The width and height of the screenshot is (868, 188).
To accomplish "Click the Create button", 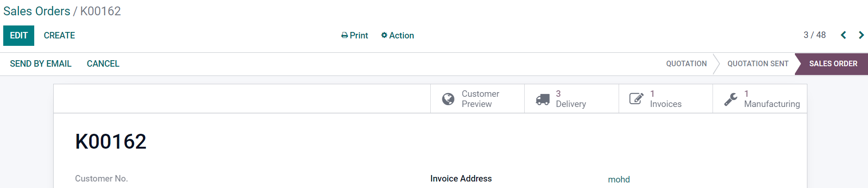I will [x=59, y=36].
